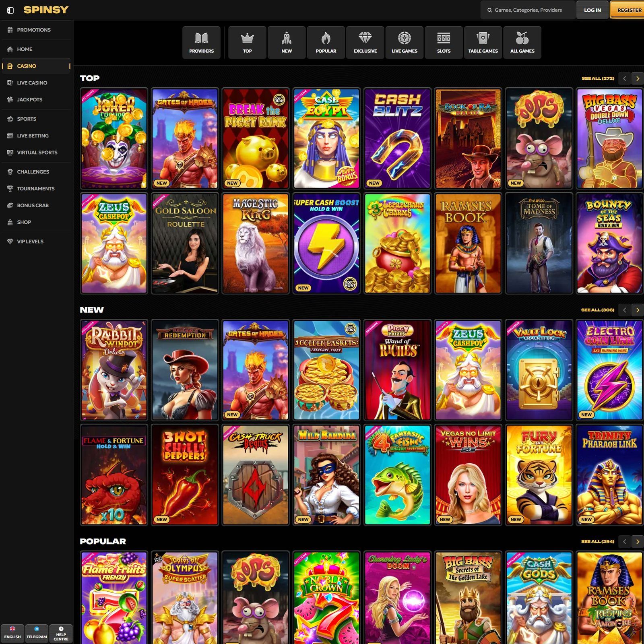Image resolution: width=644 pixels, height=644 pixels.
Task: Open See All (306) for New
Action: [x=598, y=310]
